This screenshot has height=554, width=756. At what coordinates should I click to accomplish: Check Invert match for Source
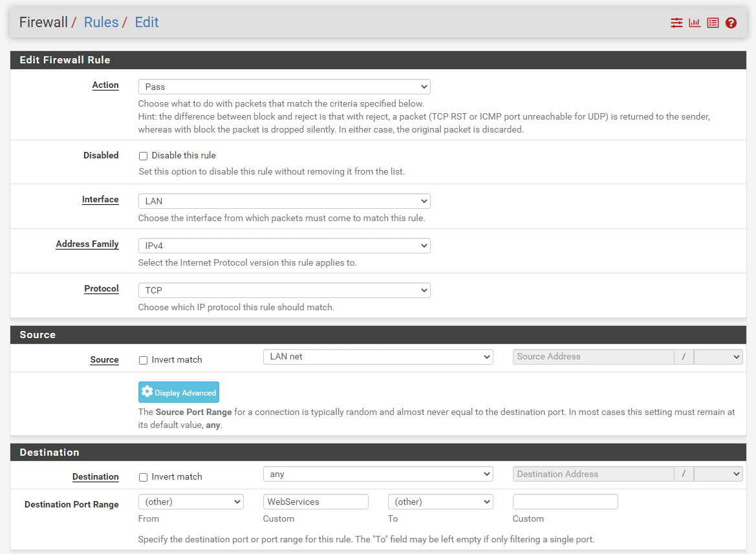tap(143, 359)
